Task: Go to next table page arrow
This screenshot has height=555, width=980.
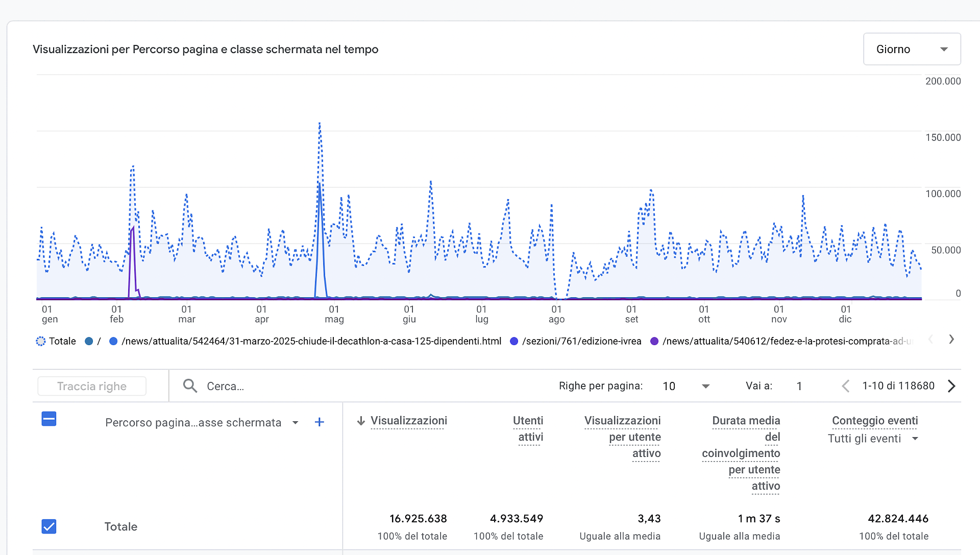Action: click(951, 386)
